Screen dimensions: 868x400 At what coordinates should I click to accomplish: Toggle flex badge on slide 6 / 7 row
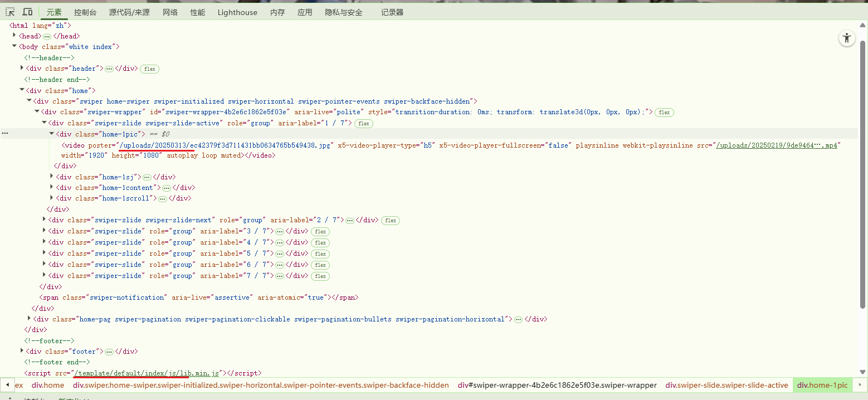(320, 265)
